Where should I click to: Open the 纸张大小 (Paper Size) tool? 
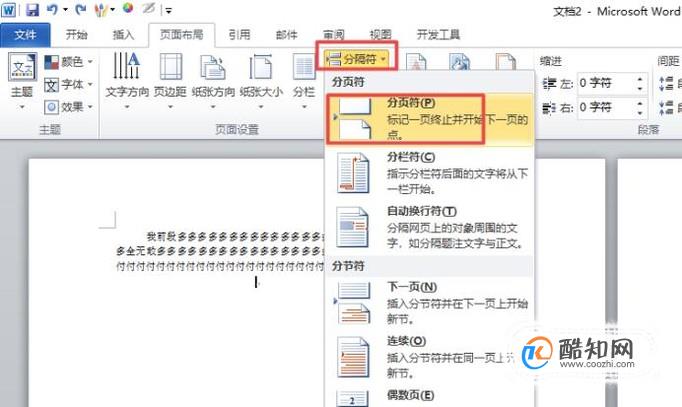[261, 80]
